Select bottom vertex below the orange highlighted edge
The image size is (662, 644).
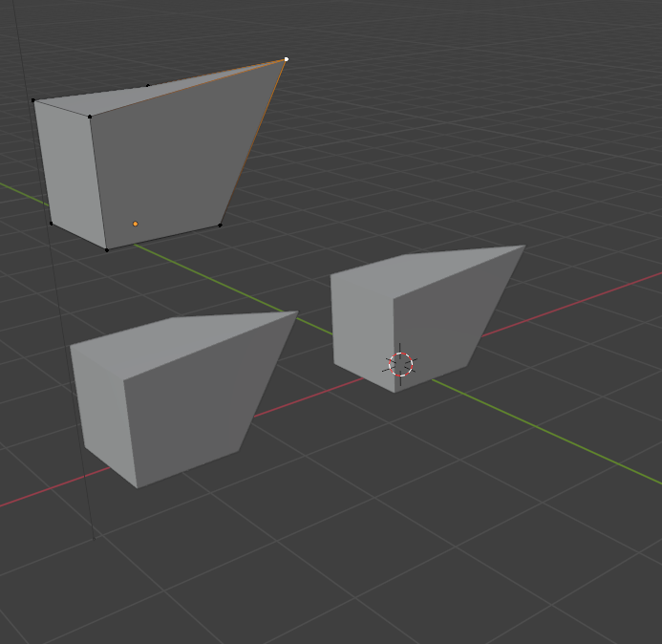pyautogui.click(x=220, y=225)
